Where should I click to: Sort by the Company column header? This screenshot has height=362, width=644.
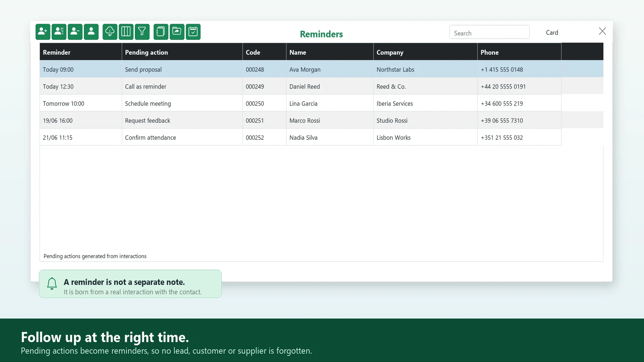(x=425, y=52)
